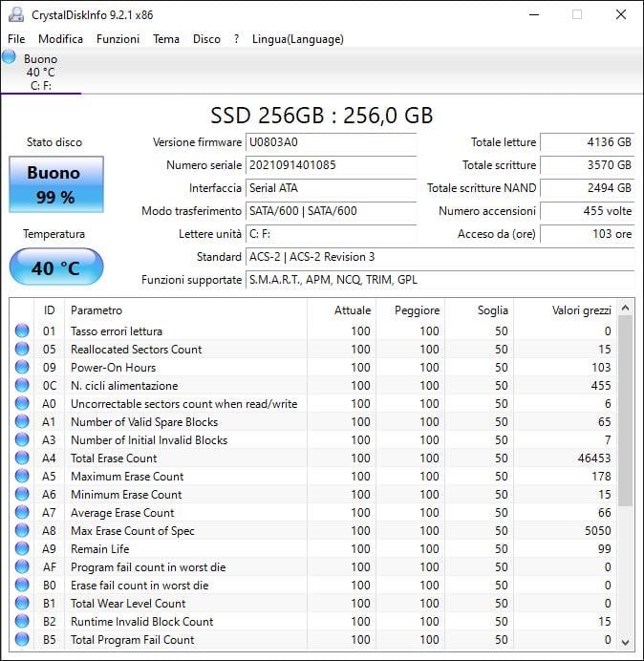Click the CrystalDiskInfo app icon in title bar

click(14, 14)
